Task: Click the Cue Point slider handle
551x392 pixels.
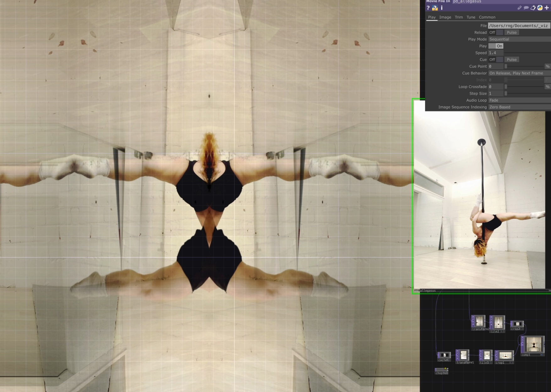Action: coord(506,67)
